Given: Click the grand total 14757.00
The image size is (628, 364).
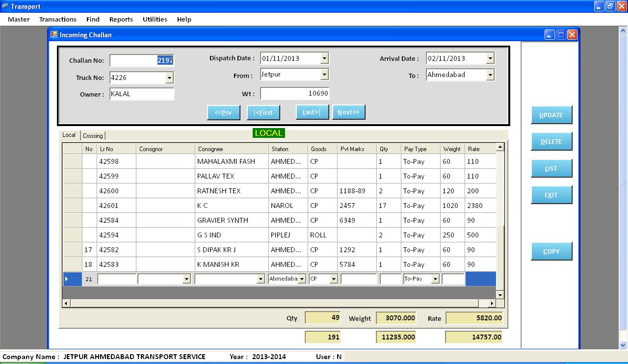Looking at the screenshot, I should (474, 337).
